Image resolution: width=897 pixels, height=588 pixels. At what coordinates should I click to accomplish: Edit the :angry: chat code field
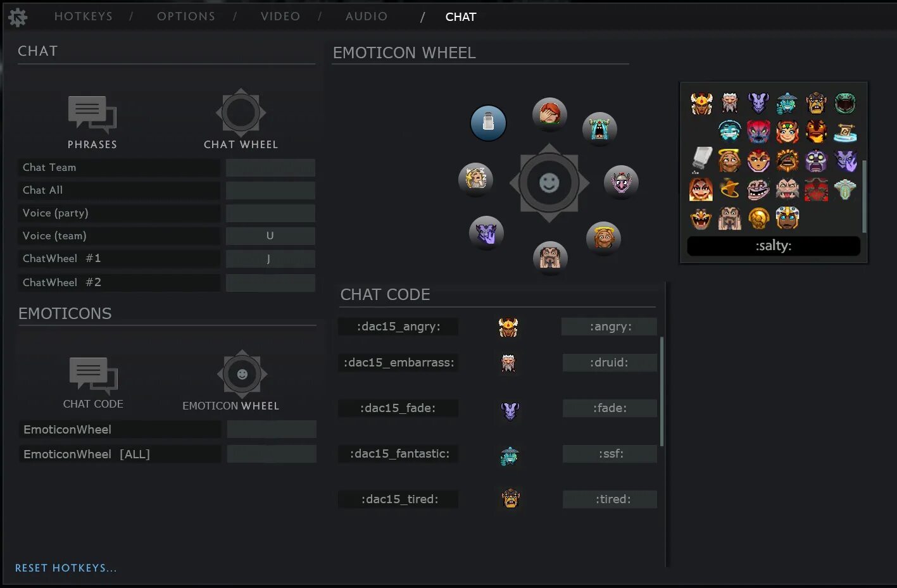609,327
